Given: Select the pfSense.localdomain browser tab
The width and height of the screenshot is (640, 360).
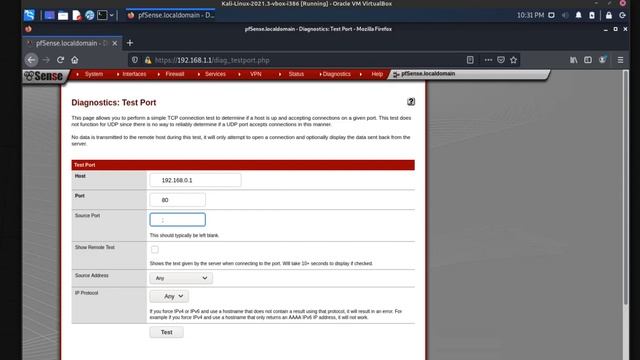Looking at the screenshot, I should [x=71, y=43].
